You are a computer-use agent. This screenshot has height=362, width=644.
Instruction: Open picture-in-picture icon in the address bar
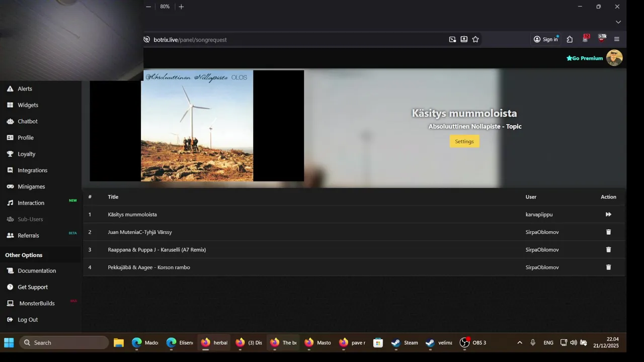coord(452,39)
